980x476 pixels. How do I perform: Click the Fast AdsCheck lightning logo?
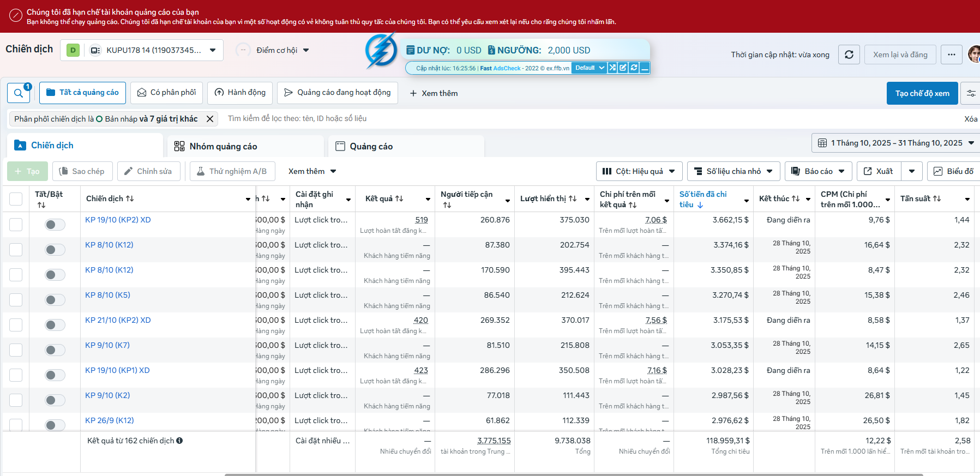[x=381, y=51]
